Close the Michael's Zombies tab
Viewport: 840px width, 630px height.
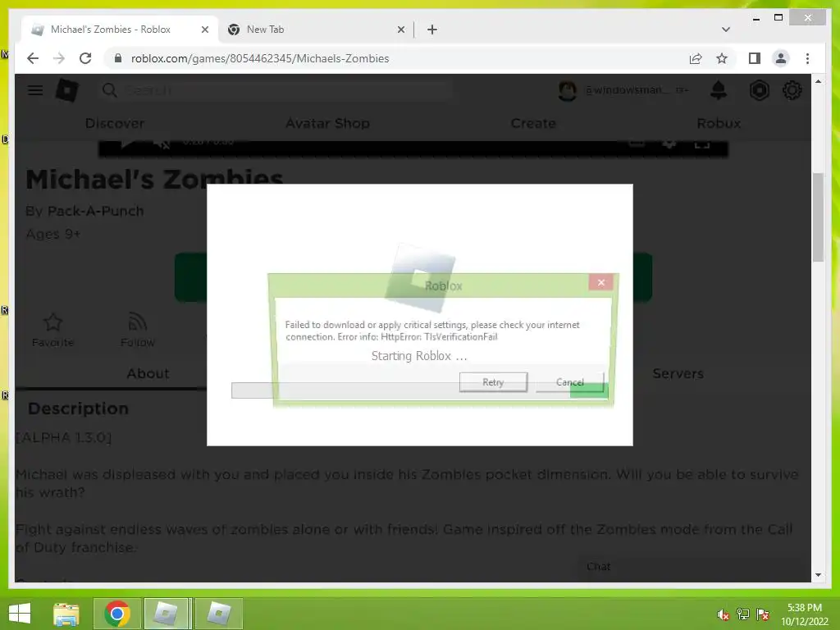point(204,30)
